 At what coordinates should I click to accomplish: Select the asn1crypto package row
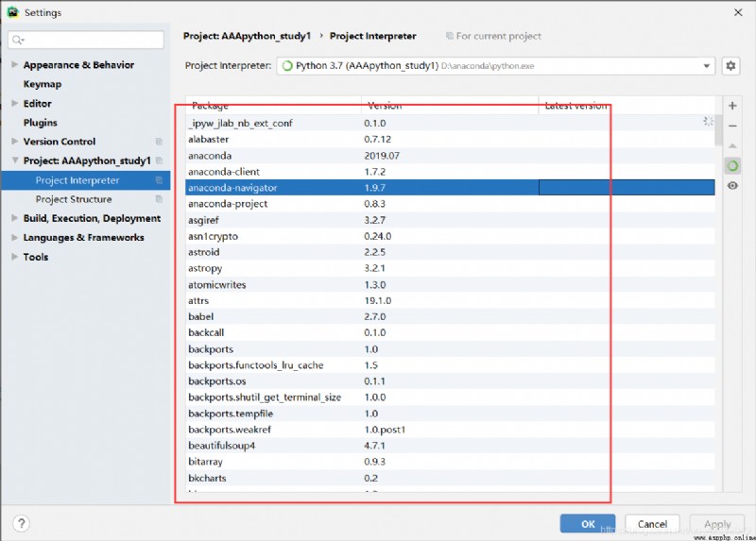pyautogui.click(x=450, y=236)
